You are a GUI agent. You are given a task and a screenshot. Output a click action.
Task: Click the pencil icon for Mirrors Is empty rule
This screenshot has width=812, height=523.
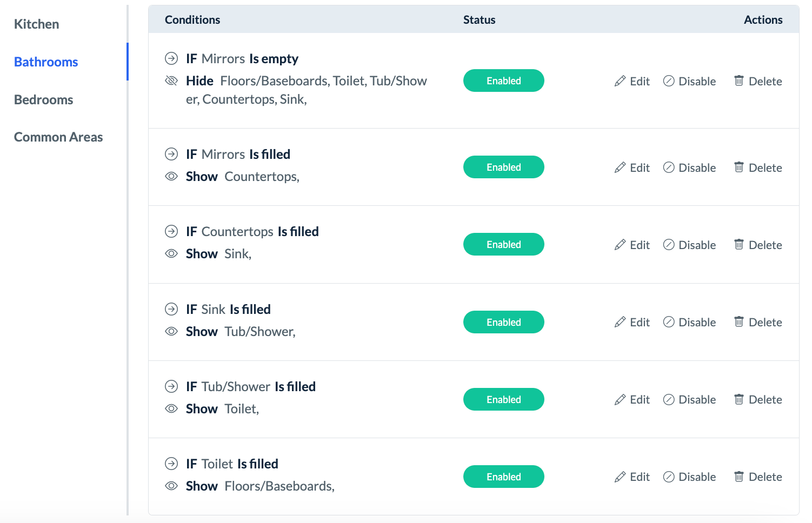click(x=620, y=81)
